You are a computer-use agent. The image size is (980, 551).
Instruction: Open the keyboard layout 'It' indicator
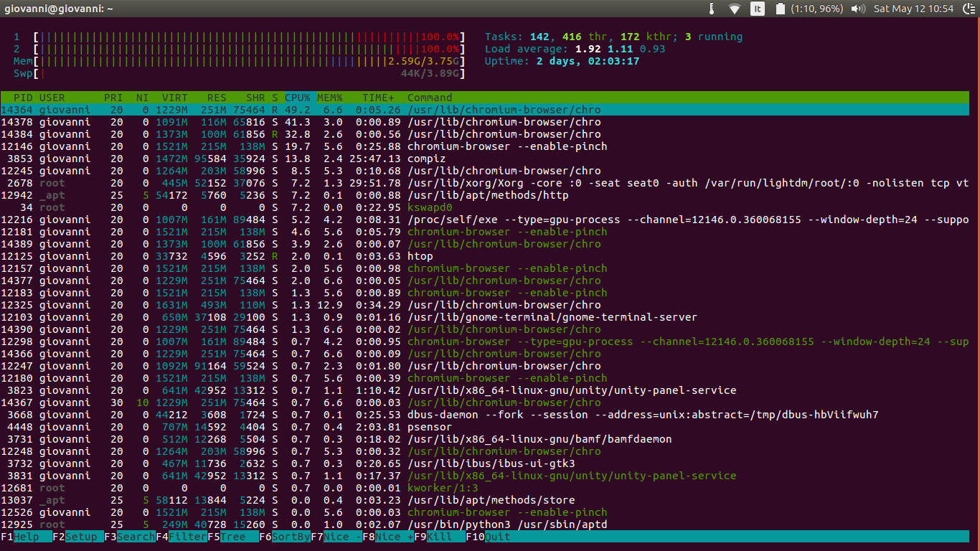pyautogui.click(x=758, y=9)
